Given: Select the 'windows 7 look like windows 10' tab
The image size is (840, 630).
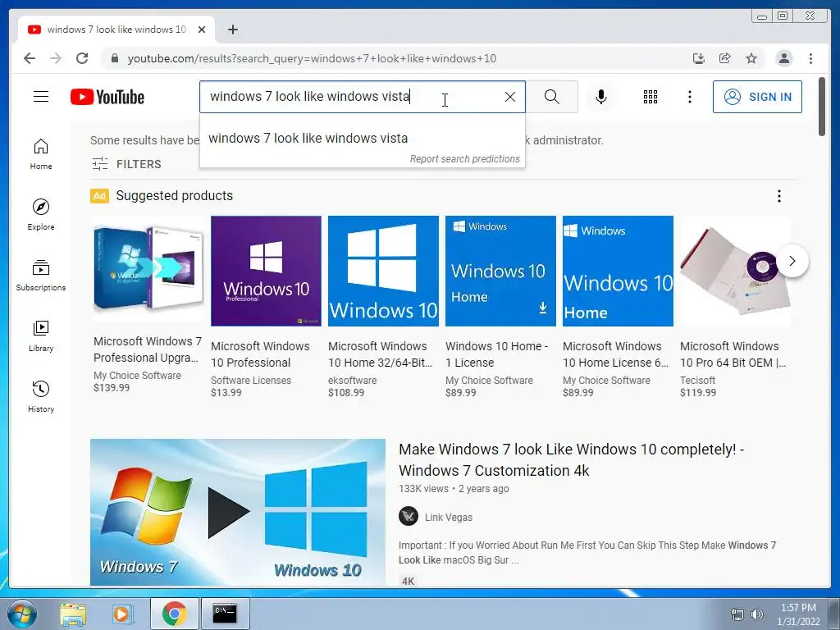Looking at the screenshot, I should click(116, 30).
